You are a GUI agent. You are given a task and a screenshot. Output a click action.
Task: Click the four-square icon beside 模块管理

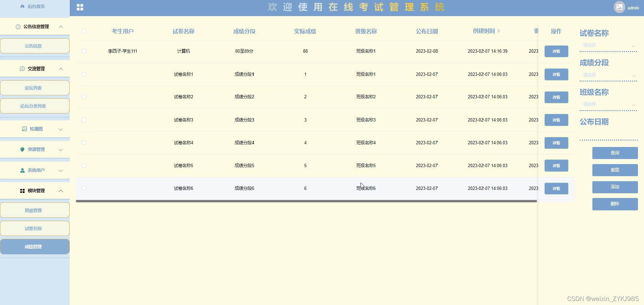[22, 191]
